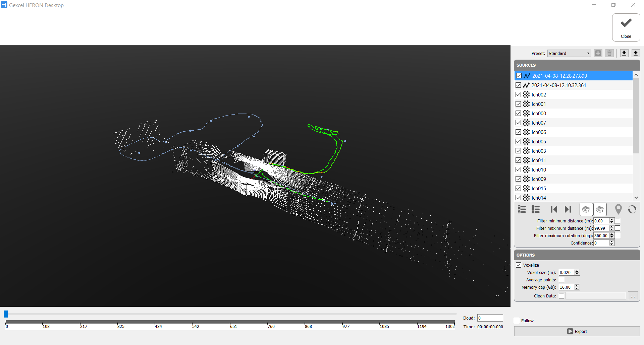
Task: Toggle the scanner 1 sensor button
Action: (586, 210)
